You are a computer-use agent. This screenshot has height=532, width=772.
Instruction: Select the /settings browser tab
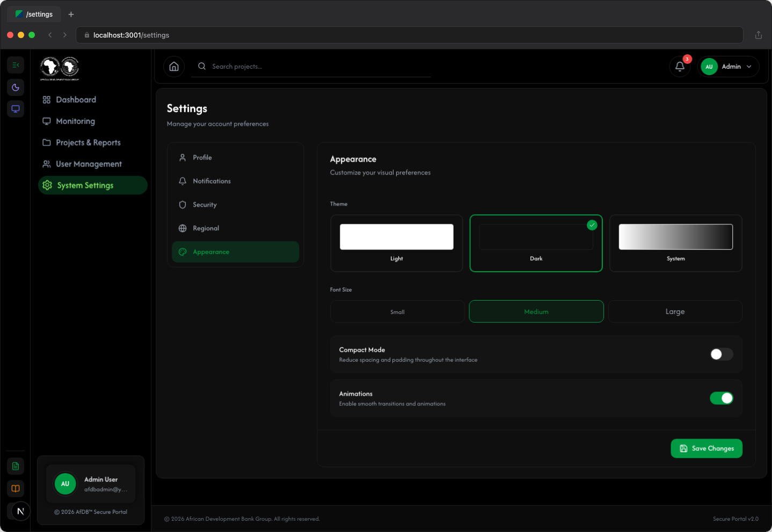coord(34,14)
